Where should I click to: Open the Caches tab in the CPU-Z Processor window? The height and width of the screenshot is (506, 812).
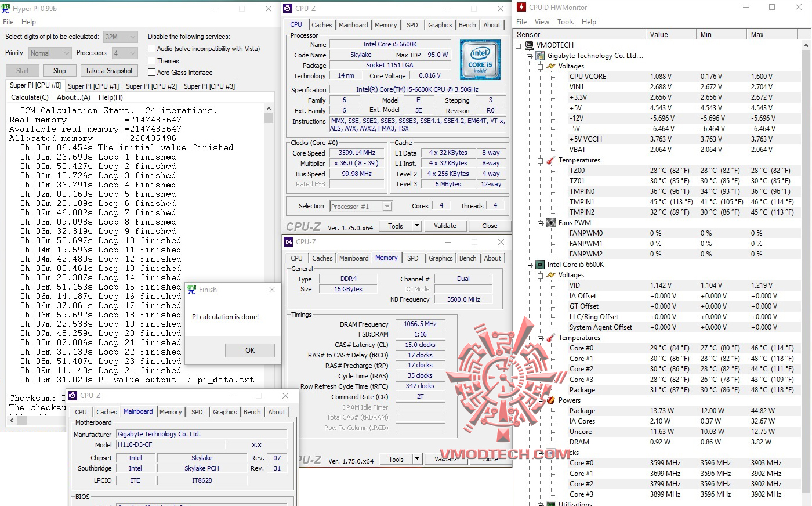322,25
